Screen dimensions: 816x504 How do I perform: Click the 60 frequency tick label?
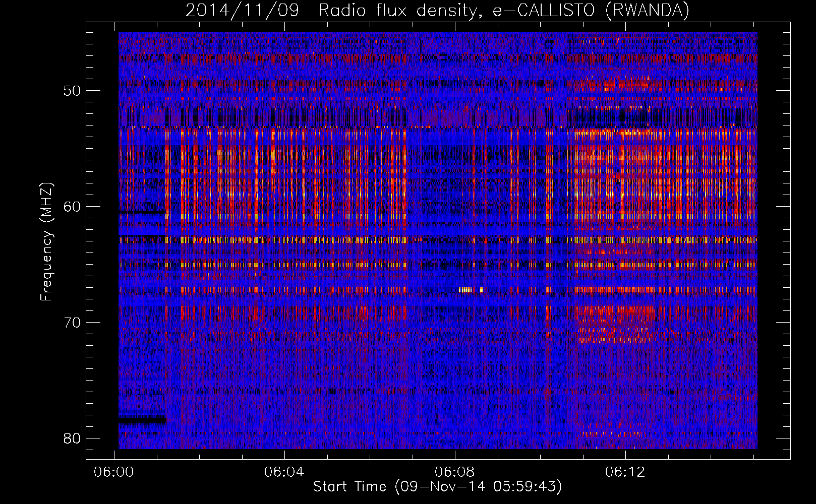click(72, 207)
